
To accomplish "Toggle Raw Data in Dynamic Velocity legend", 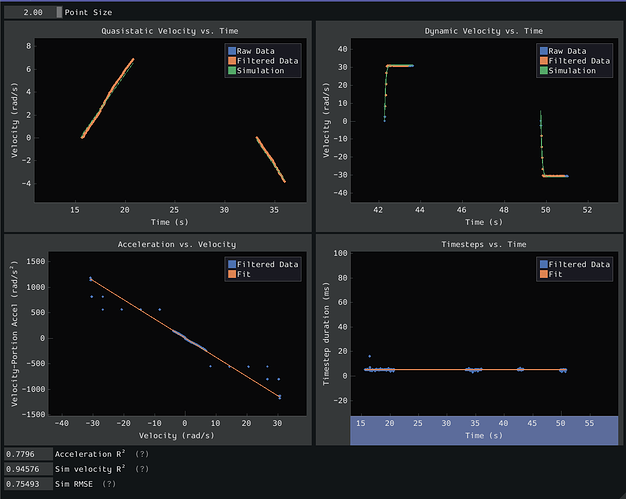I will (x=563, y=51).
